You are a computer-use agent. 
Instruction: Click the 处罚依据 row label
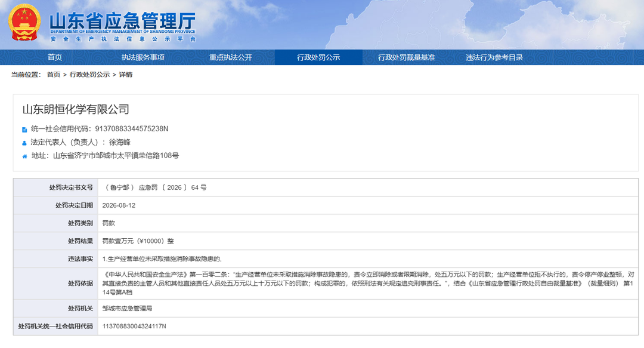coord(80,284)
